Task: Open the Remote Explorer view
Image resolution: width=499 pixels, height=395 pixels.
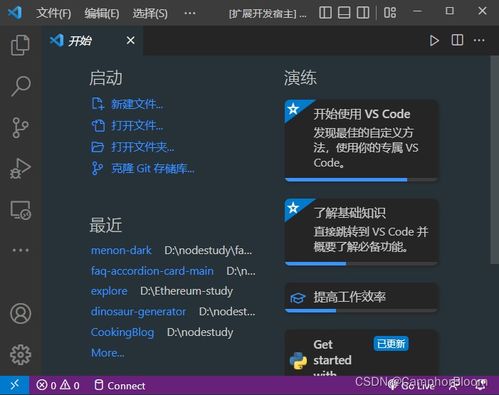Action: pos(21,210)
